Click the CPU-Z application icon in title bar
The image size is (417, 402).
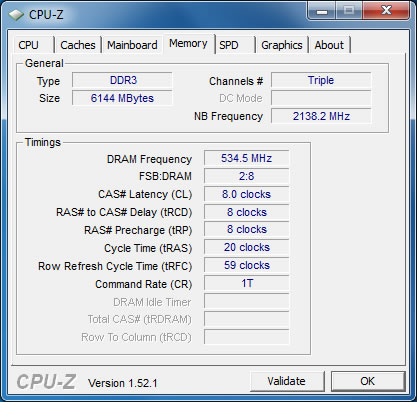pyautogui.click(x=16, y=15)
